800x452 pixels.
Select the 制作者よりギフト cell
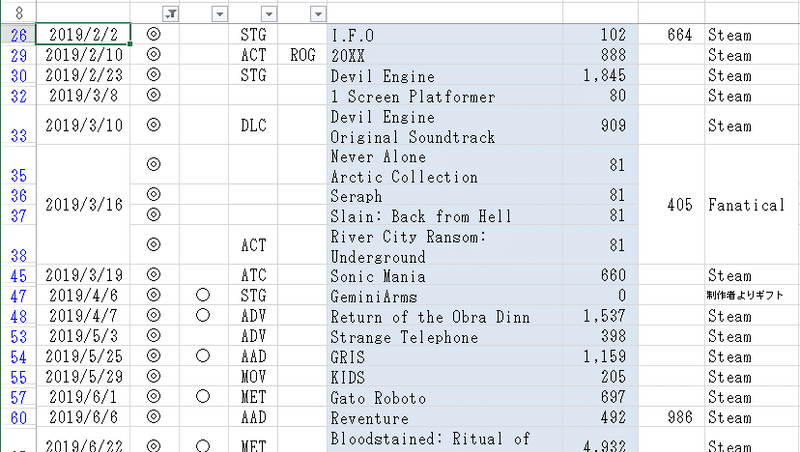pos(752,295)
